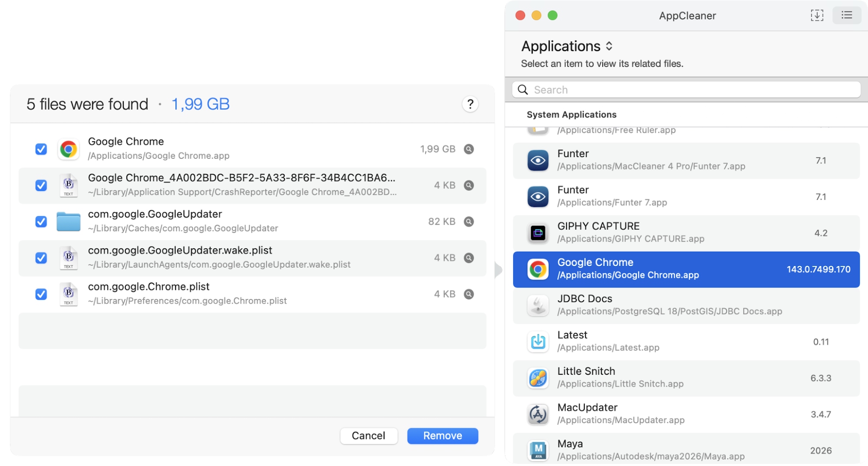Click the Latest app icon
This screenshot has height=466, width=868.
tap(538, 342)
